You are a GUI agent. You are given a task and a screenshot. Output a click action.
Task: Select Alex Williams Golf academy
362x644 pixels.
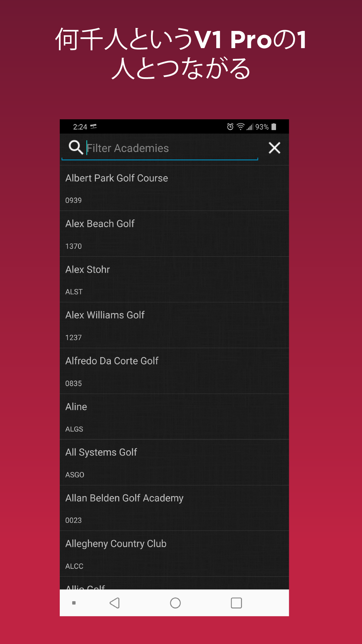[x=174, y=325]
